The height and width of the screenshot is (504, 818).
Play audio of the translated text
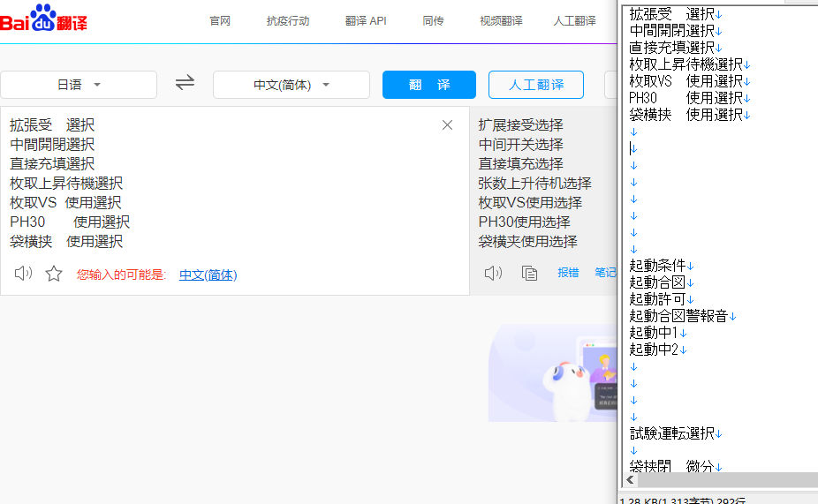493,273
